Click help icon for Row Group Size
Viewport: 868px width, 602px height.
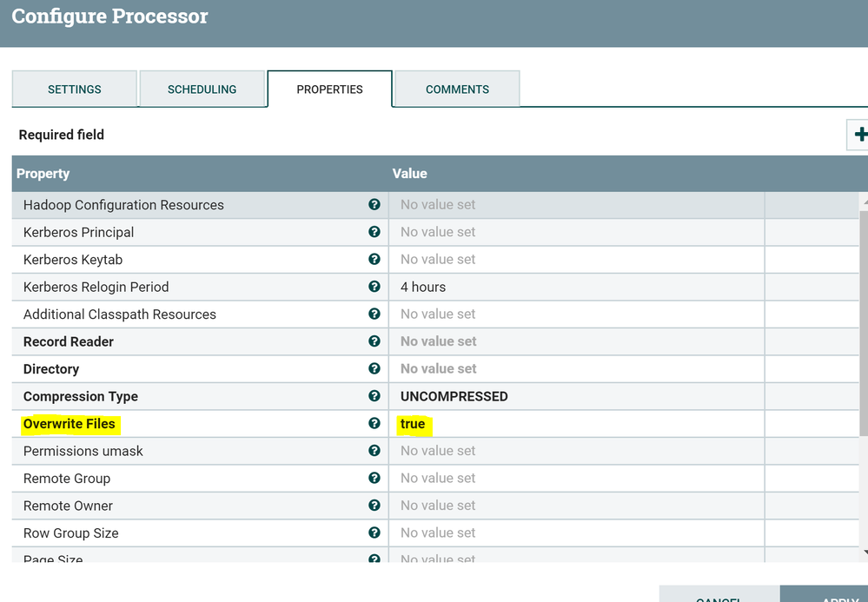[x=374, y=533]
